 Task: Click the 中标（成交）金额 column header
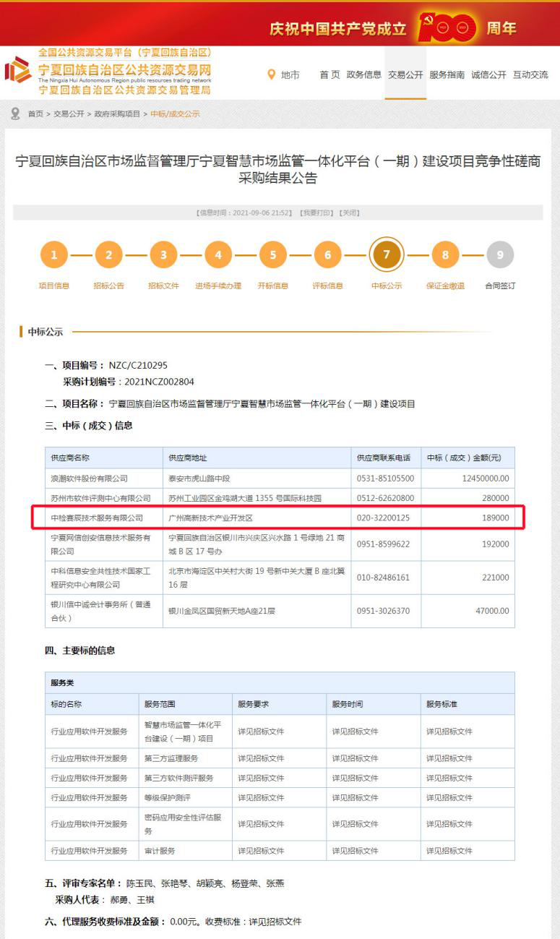click(464, 458)
